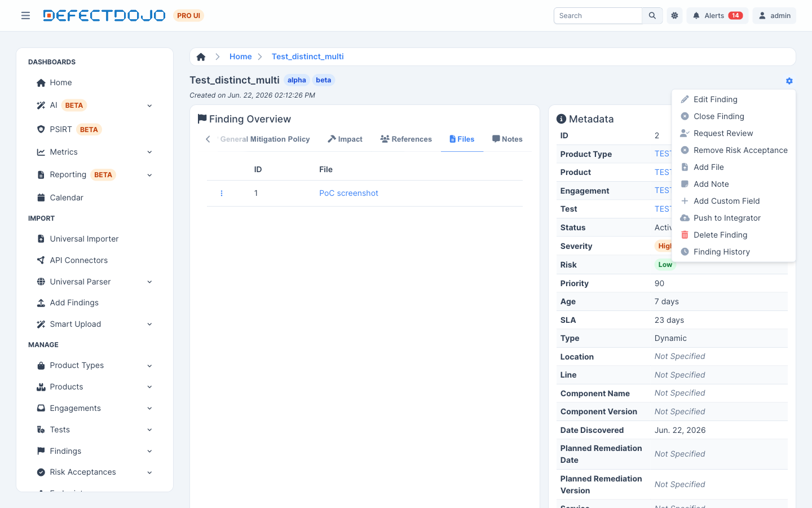Expand the AI BETA sidebar section

[x=95, y=106]
